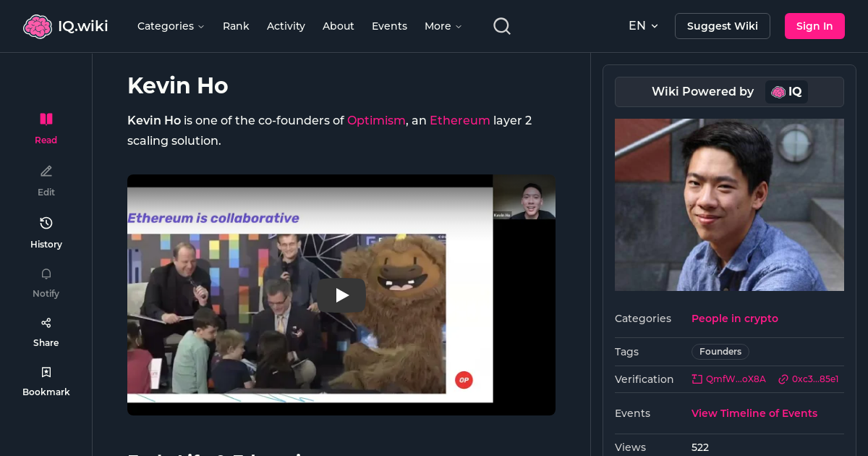This screenshot has width=868, height=456.
Task: Play the Ethereum is collaborative video
Action: (341, 295)
